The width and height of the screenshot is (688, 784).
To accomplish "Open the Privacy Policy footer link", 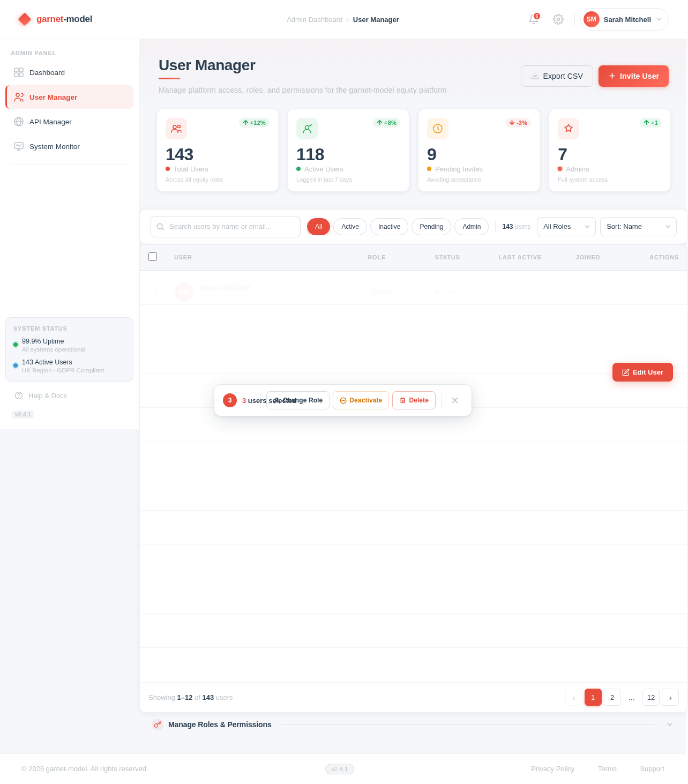I will point(552,768).
